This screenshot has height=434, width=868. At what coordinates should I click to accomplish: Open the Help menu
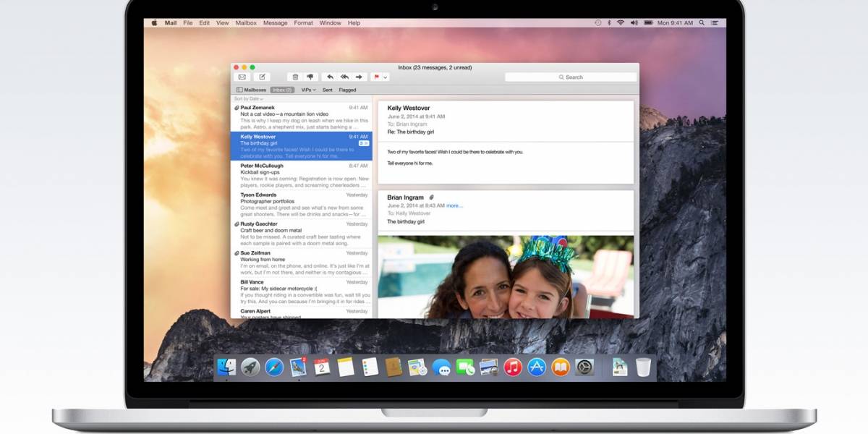coord(354,22)
